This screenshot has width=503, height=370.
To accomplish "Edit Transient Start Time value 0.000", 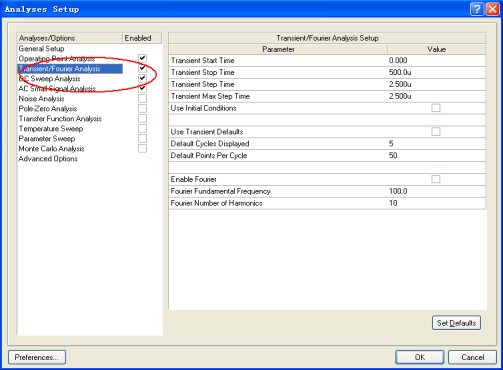I will (436, 61).
